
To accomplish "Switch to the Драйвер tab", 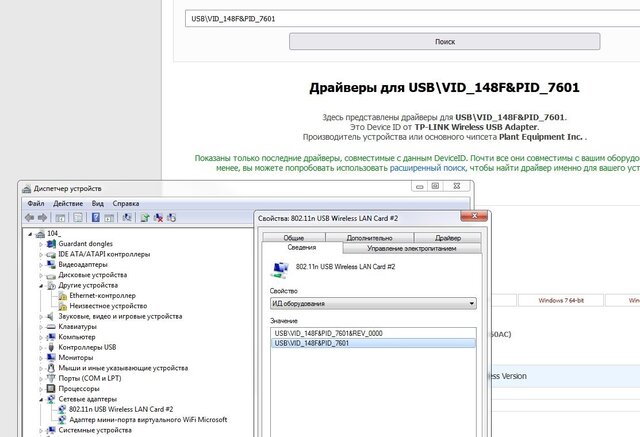I will coord(447,238).
